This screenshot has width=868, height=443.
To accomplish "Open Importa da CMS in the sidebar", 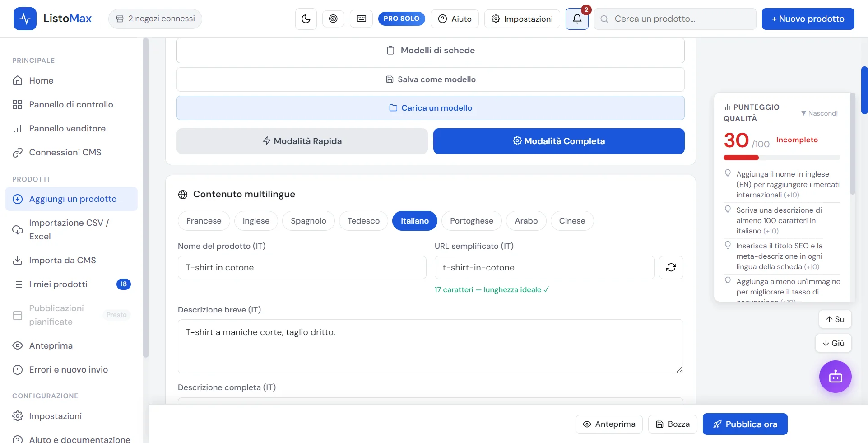I will (71, 260).
